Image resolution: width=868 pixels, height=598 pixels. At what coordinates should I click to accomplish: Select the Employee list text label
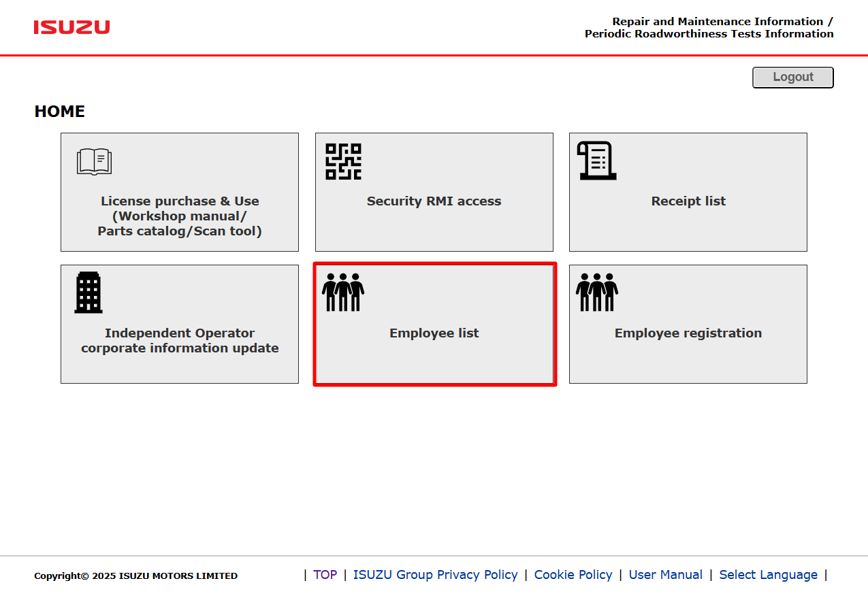(x=434, y=333)
